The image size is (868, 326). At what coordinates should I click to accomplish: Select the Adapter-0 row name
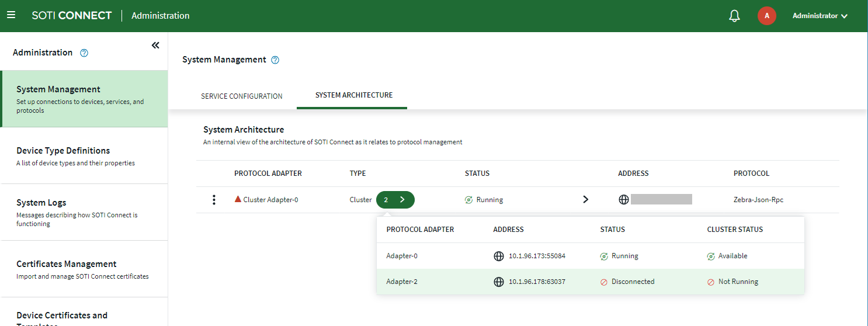tap(402, 256)
